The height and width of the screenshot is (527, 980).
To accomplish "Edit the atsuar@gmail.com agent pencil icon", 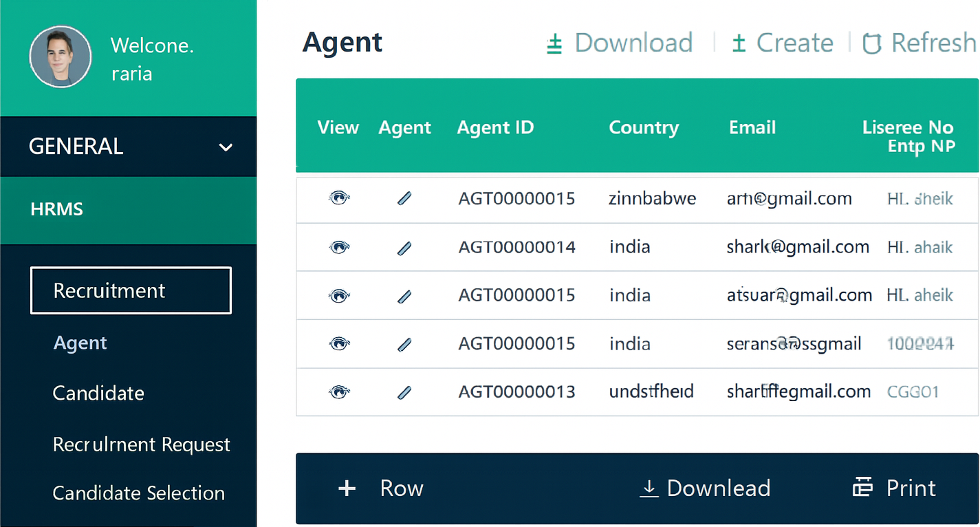I will click(x=404, y=296).
